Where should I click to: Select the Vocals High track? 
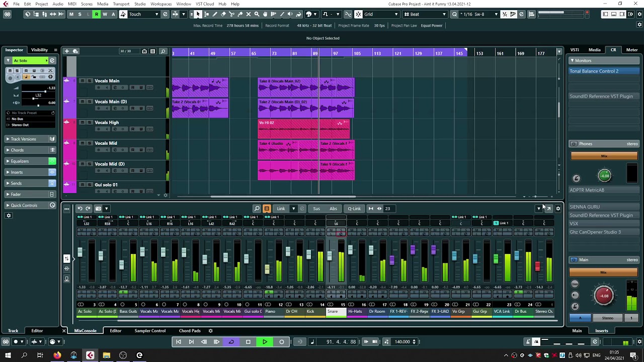tap(107, 122)
